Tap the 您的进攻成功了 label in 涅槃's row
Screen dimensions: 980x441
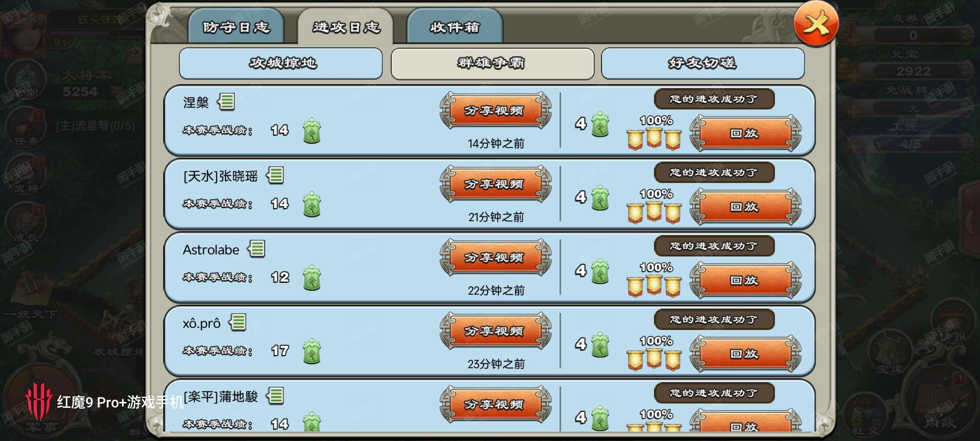(x=714, y=99)
